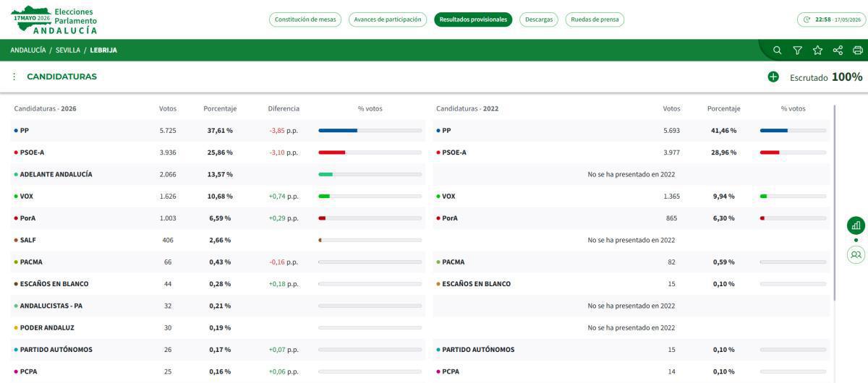
Task: Click PACMA in the 2026 list
Action: tap(31, 262)
